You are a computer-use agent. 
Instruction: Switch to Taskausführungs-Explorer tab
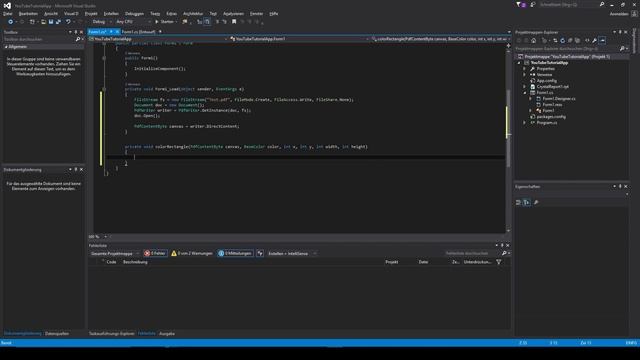tap(111, 333)
